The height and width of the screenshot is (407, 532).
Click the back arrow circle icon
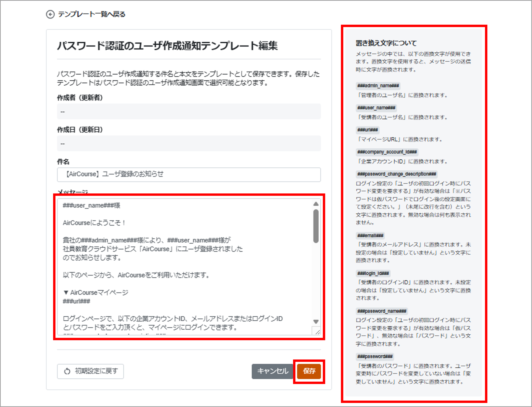click(x=50, y=14)
